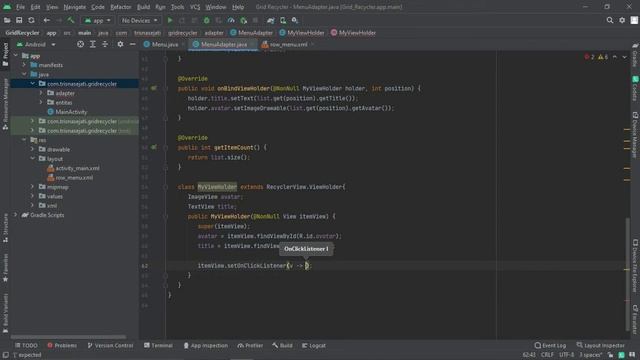The width and height of the screenshot is (640, 360).
Task: Click the Debug app bug icon
Action: (x=207, y=20)
